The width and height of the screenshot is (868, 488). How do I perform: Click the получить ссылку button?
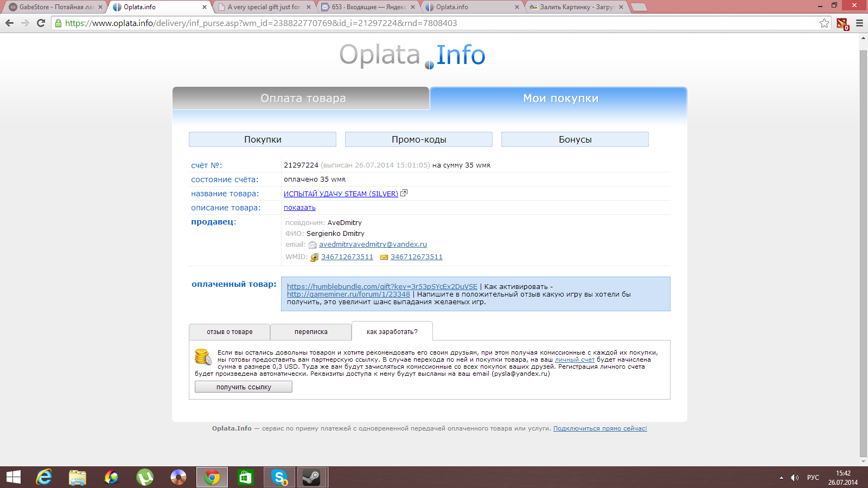coord(244,387)
